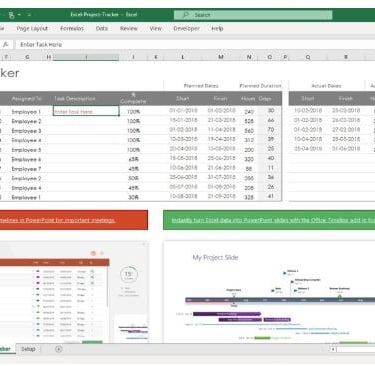Click the 'Actual Dates' group header
This screenshot has height=366, width=375.
[x=326, y=86]
